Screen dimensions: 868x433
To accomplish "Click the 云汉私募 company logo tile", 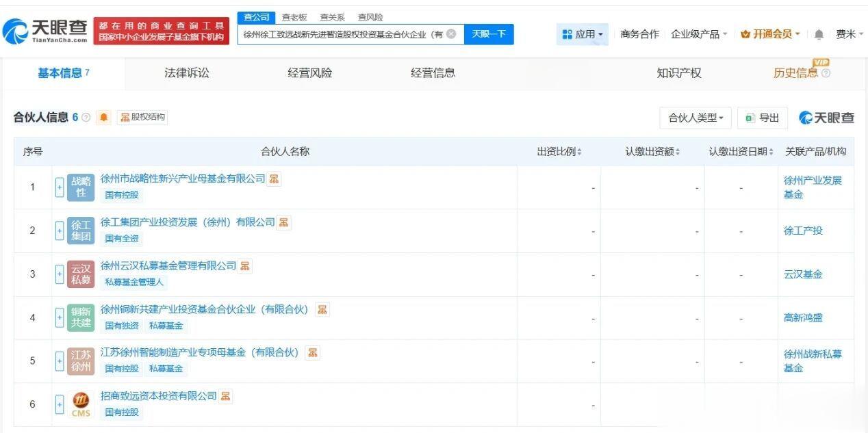I will click(x=81, y=274).
